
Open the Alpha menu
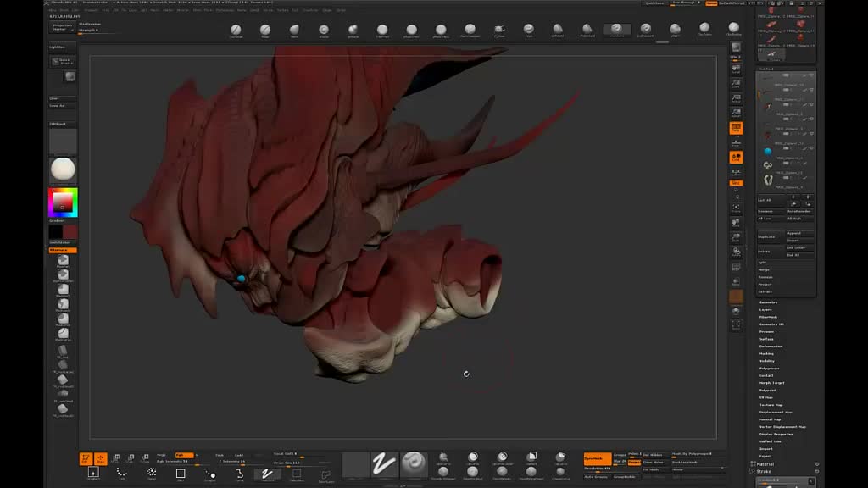[x=53, y=10]
